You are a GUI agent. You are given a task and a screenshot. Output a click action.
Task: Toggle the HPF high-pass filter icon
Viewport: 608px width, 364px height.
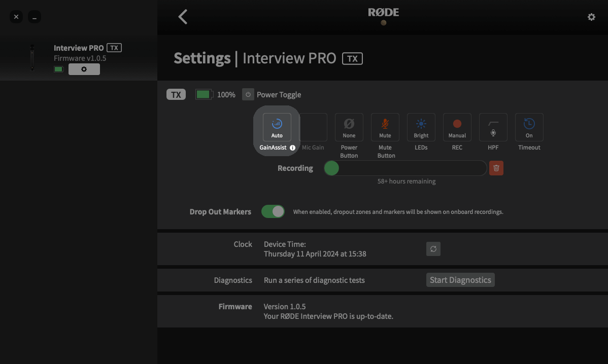pos(493,127)
